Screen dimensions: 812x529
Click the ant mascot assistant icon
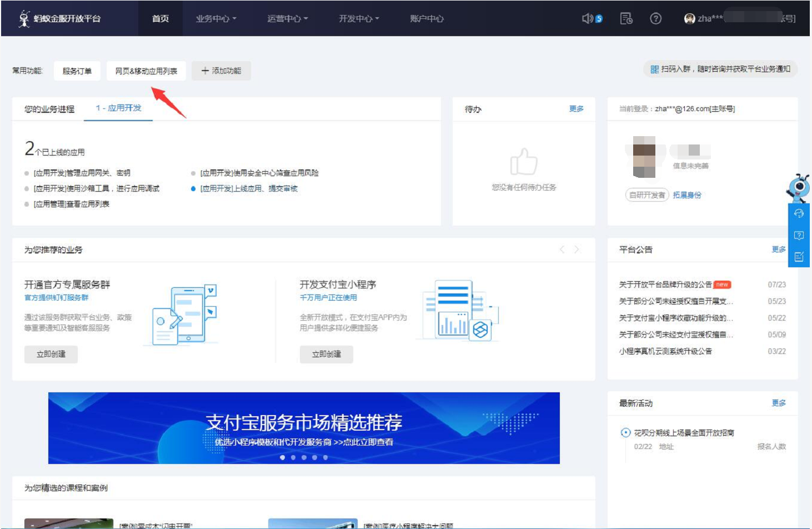pos(798,188)
